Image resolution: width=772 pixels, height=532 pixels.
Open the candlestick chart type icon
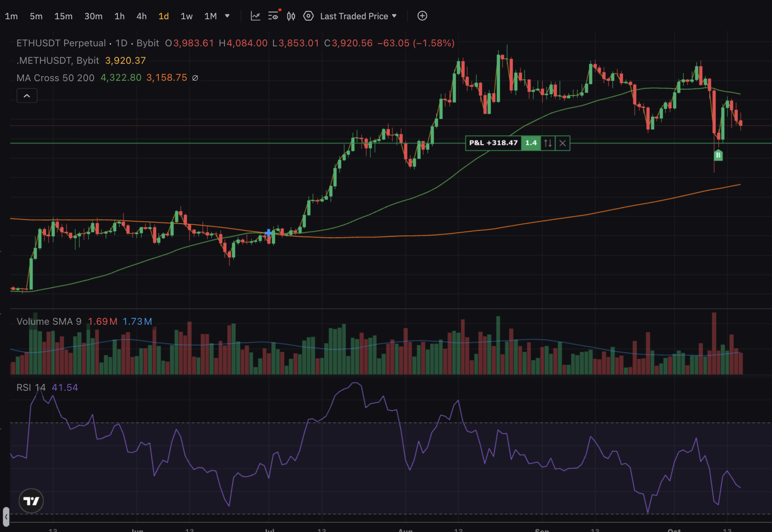click(291, 16)
